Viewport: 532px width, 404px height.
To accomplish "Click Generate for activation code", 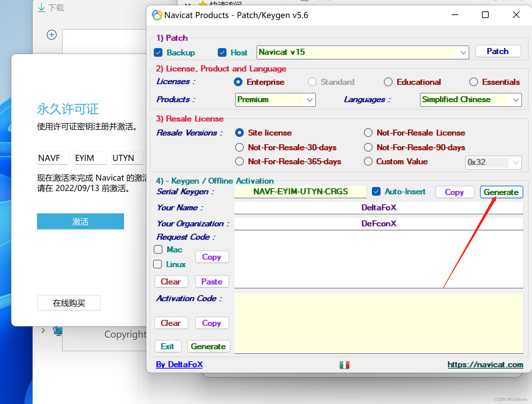I will coord(208,346).
